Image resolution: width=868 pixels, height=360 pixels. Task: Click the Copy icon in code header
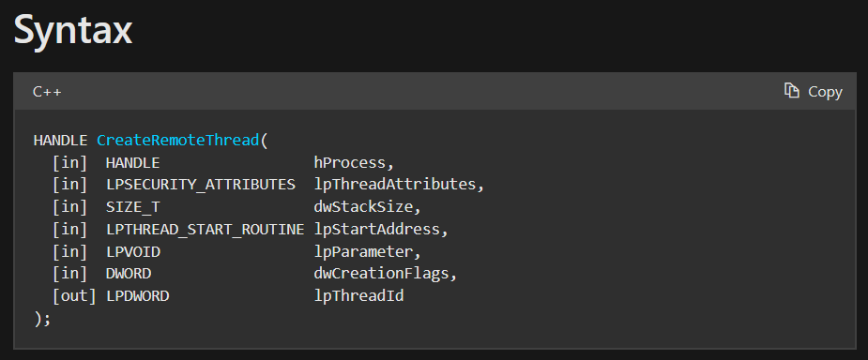[x=792, y=91]
